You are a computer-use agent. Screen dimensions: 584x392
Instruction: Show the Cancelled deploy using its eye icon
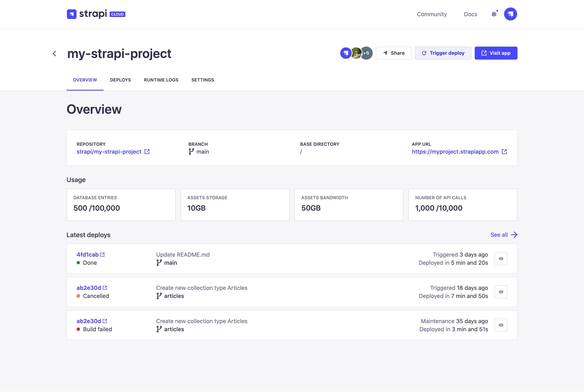[x=501, y=292]
